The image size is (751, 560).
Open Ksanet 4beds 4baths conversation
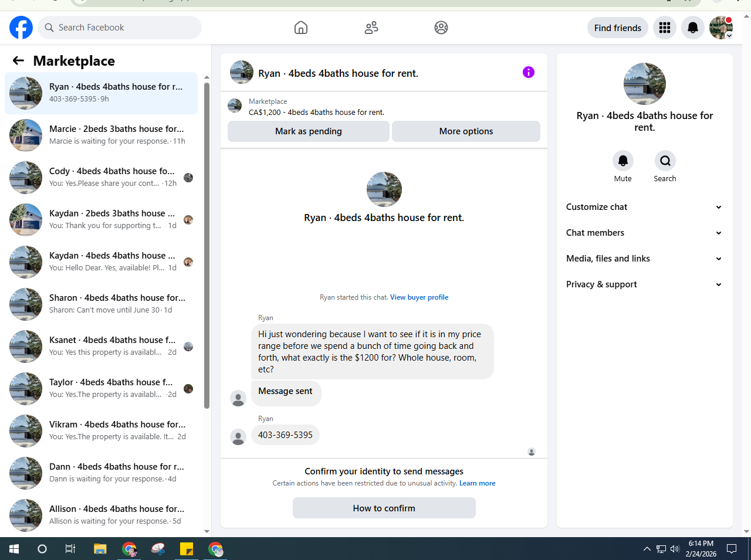pyautogui.click(x=101, y=347)
